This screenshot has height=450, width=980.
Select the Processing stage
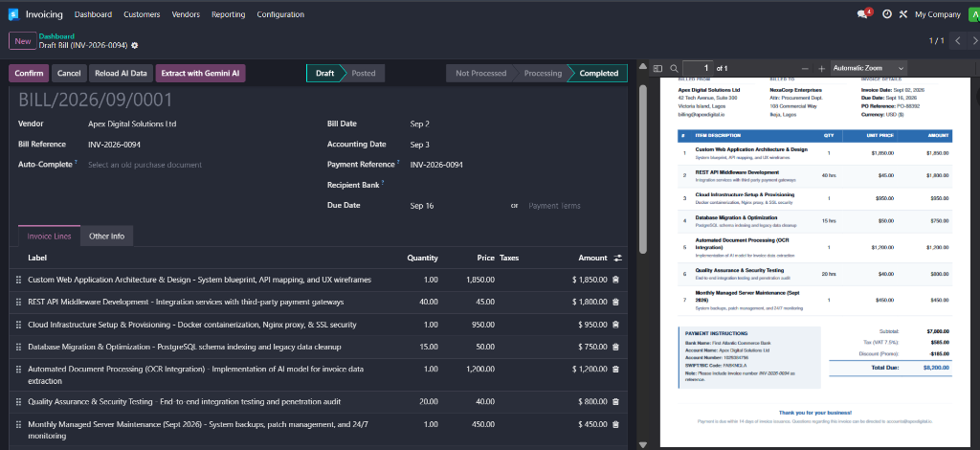(x=544, y=73)
